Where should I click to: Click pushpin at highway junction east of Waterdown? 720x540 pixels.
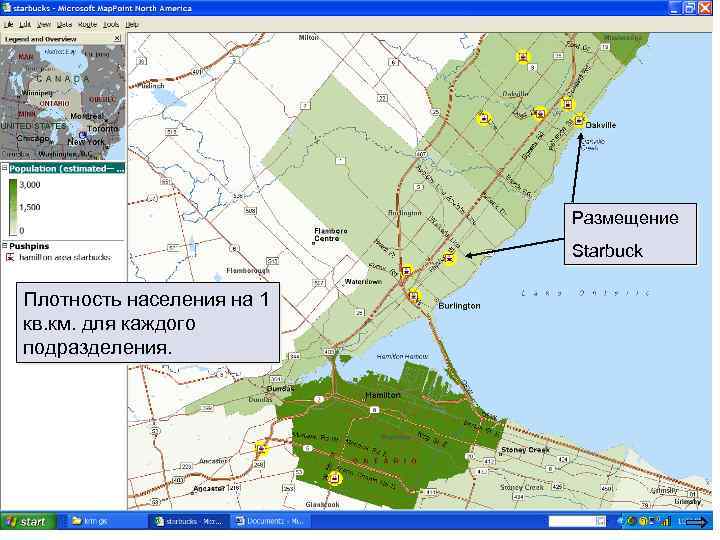click(x=406, y=271)
